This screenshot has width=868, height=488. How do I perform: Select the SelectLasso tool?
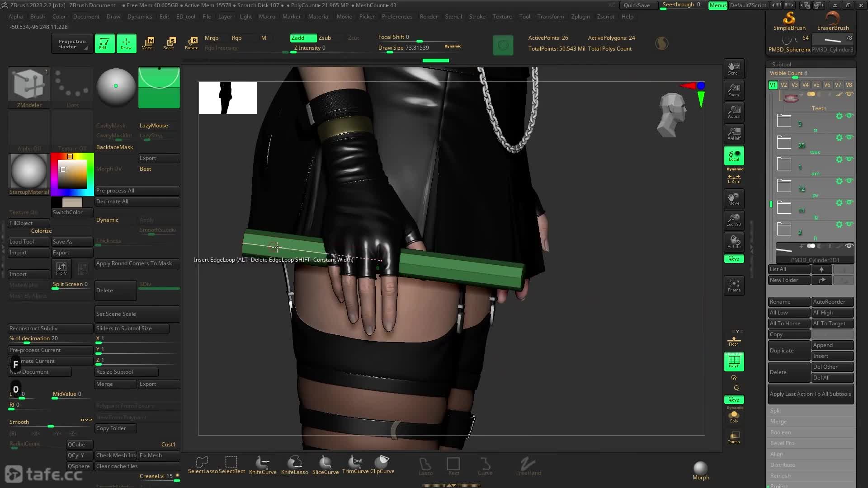[x=202, y=465]
